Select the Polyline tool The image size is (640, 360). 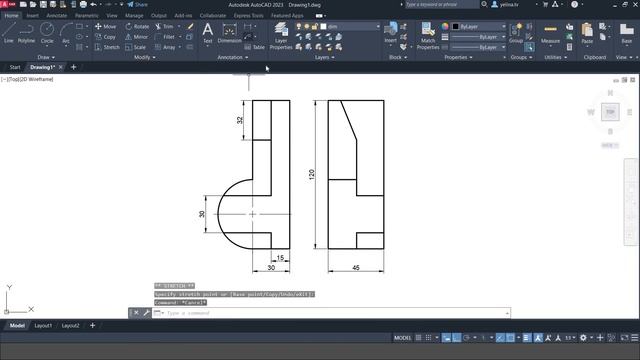coord(26,33)
